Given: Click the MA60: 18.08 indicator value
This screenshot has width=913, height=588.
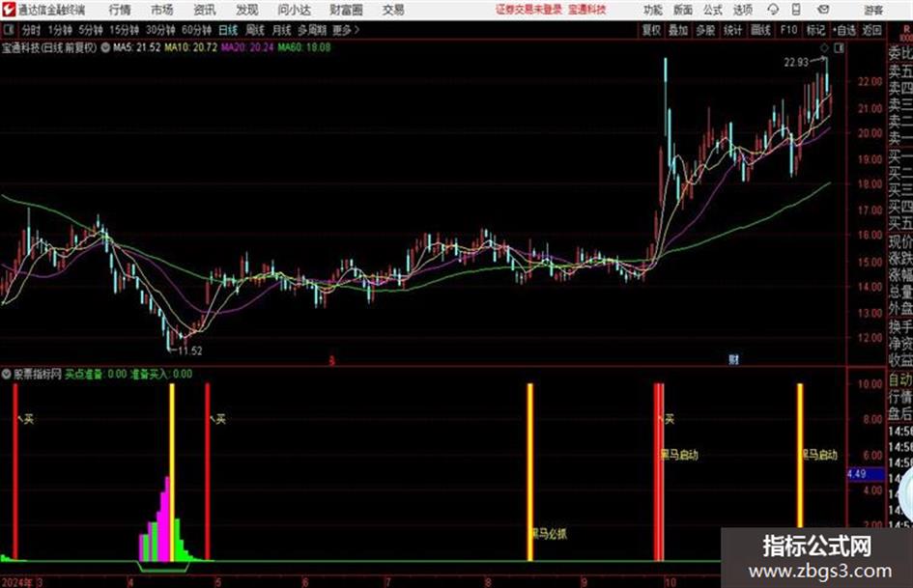Looking at the screenshot, I should (x=304, y=47).
